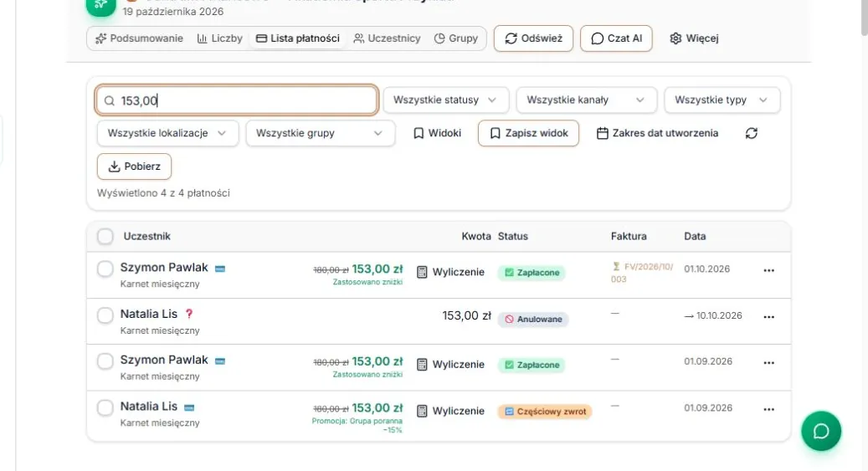The image size is (868, 471).
Task: Click calculator icon in Szymon Pawlak 01.09.2026 row
Action: pos(422,365)
